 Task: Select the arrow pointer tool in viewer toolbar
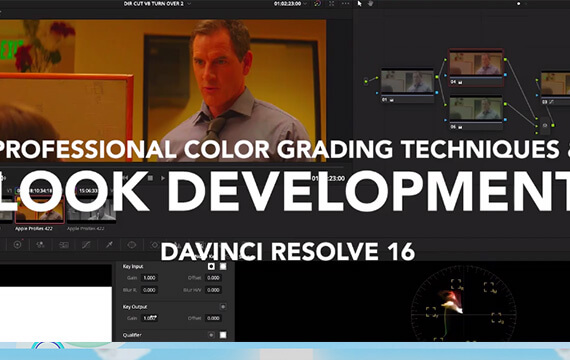pos(360,3)
